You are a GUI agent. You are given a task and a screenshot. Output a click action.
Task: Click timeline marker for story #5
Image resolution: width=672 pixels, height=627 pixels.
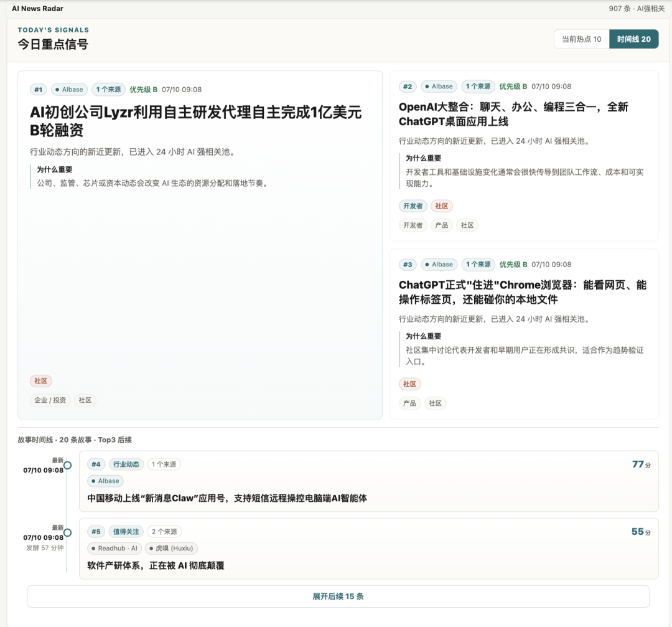coord(67,532)
